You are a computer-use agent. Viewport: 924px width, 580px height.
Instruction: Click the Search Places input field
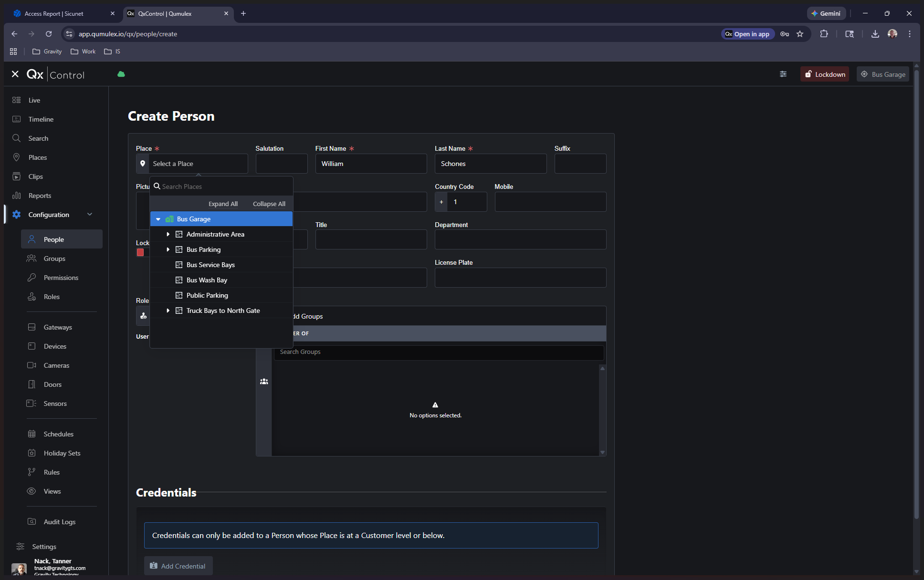tap(224, 186)
